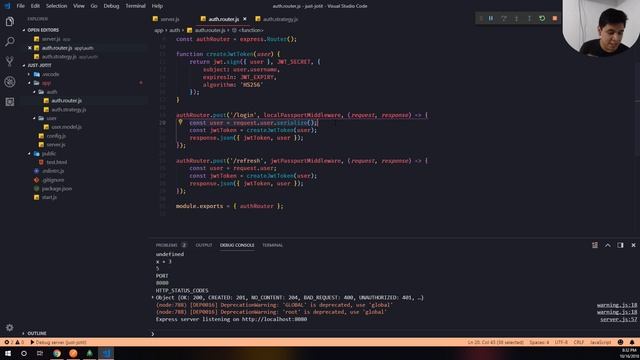
Task: Stop the debug session
Action: click(555, 18)
